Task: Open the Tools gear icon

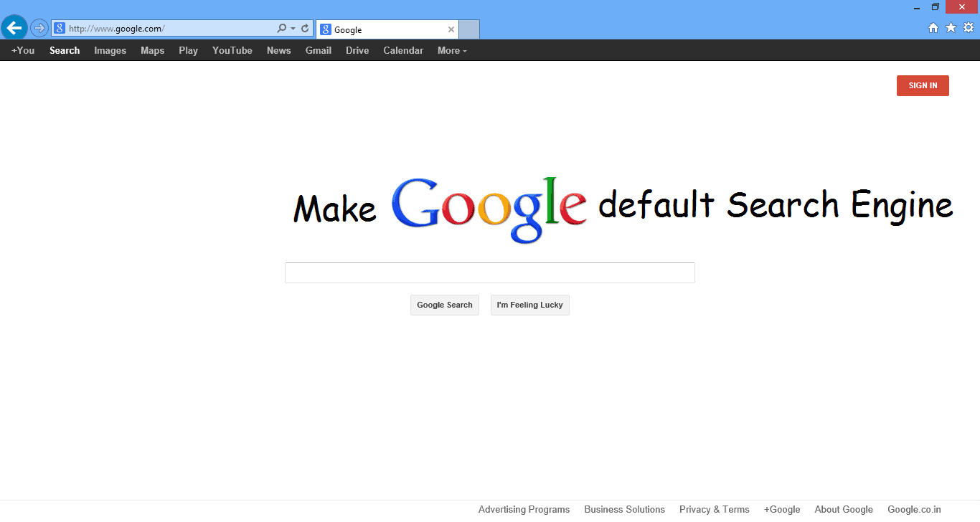Action: (969, 28)
